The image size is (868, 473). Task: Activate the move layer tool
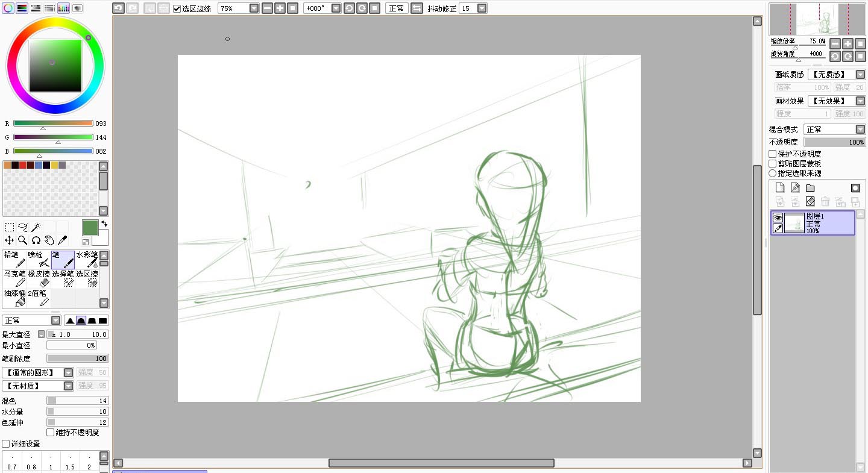(10, 240)
